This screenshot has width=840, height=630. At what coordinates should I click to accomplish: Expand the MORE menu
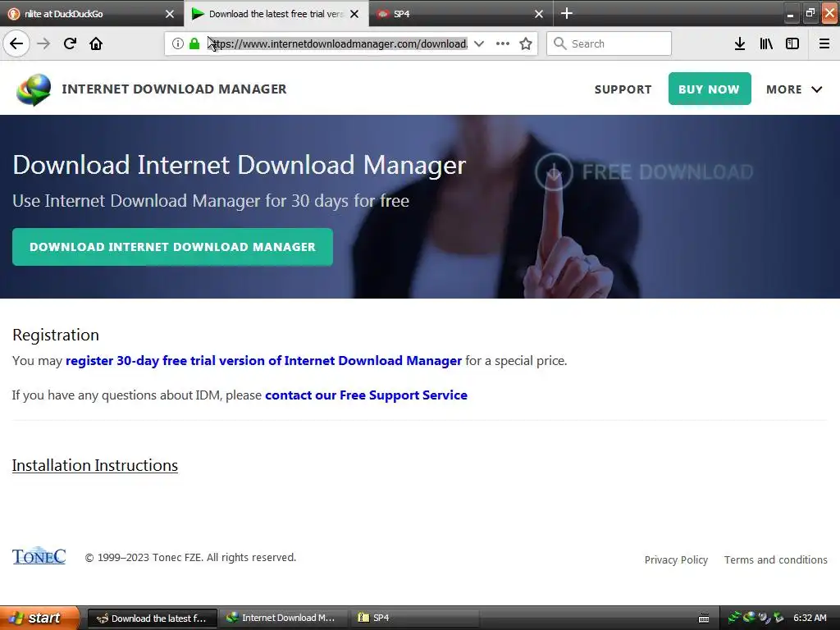794,89
